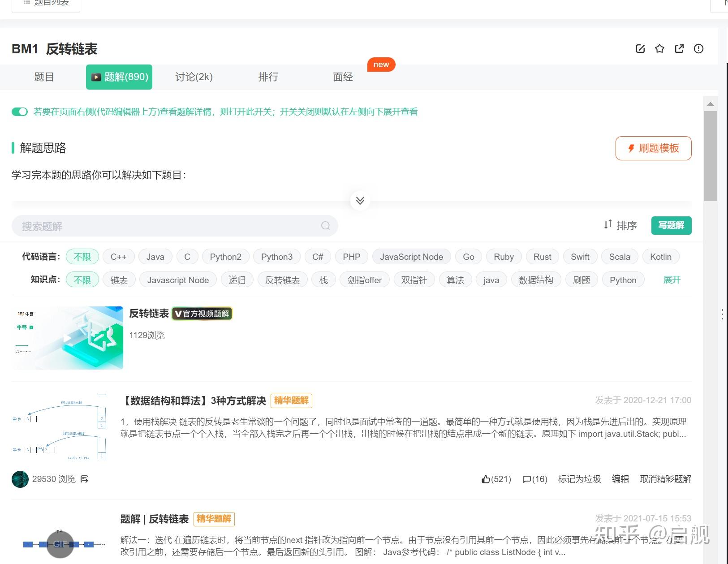Toggle the switch for showing solutions on right
The image size is (728, 564).
(x=19, y=112)
